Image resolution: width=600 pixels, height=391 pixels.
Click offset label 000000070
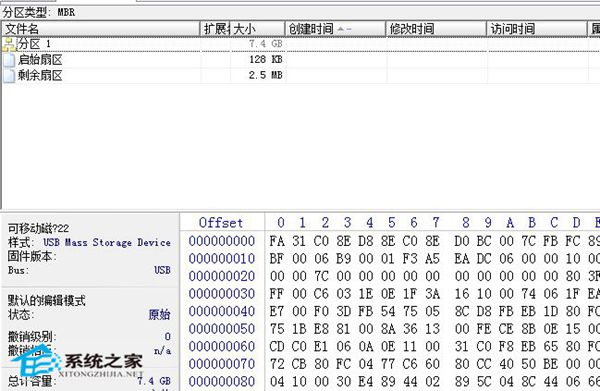coord(222,364)
